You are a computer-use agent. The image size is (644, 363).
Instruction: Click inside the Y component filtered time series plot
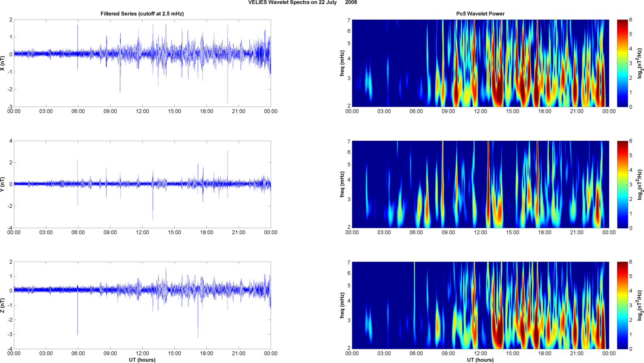tap(142, 184)
